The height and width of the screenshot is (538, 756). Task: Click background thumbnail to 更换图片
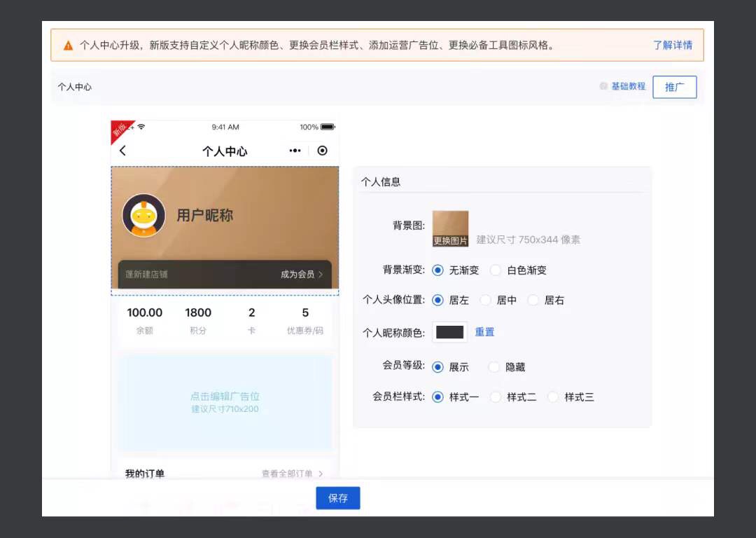click(450, 229)
